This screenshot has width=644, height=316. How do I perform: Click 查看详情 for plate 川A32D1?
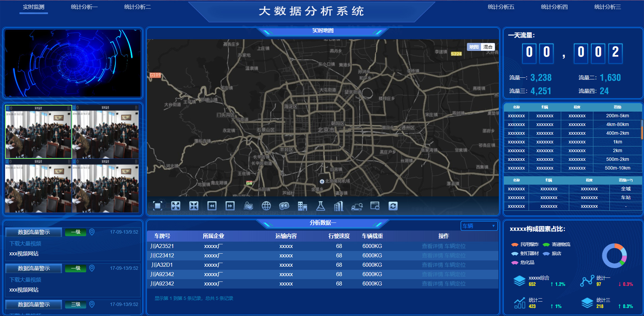tap(432, 265)
